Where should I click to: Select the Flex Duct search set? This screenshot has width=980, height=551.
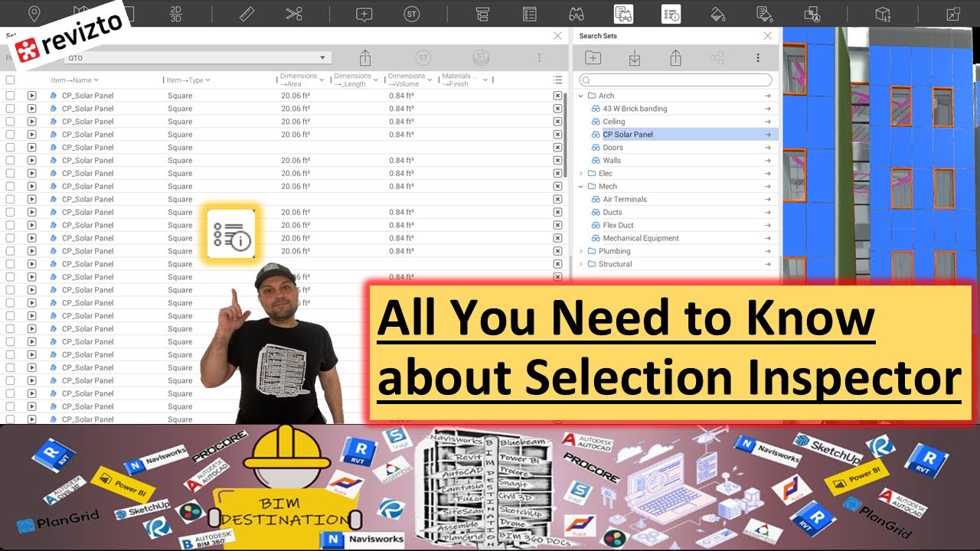pyautogui.click(x=619, y=225)
